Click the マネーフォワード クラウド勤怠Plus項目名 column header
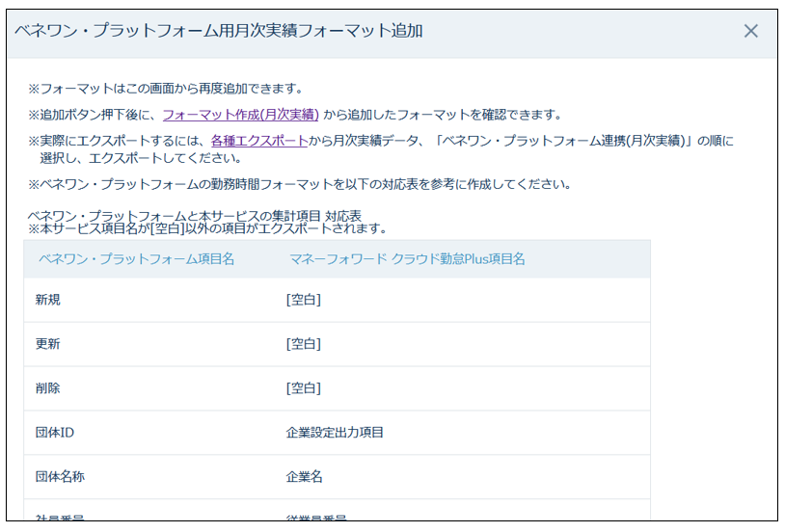Viewport: 785px width, 532px height. [408, 258]
